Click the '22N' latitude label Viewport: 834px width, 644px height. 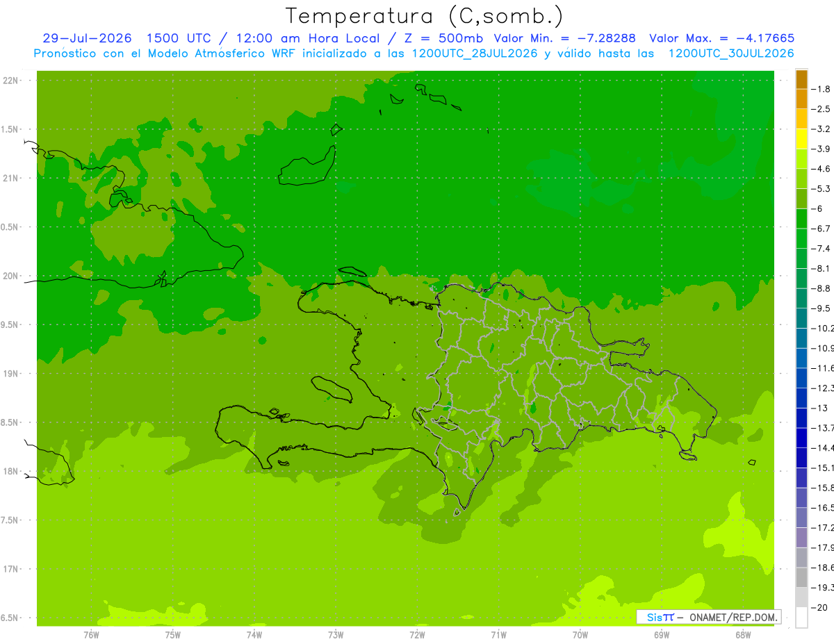(11, 81)
